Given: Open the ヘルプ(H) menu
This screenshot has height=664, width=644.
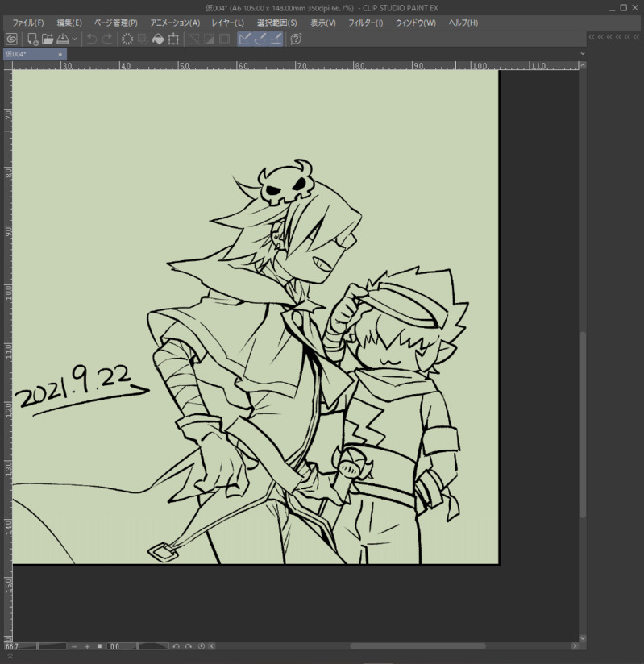Looking at the screenshot, I should (463, 23).
